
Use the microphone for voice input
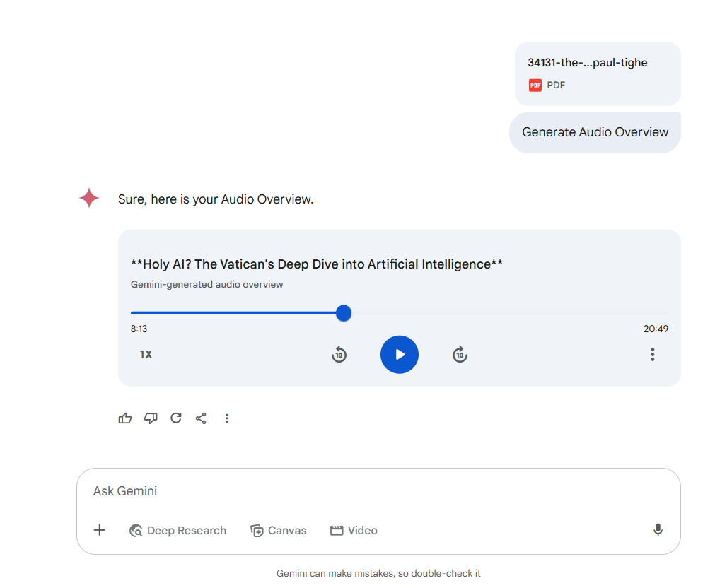pyautogui.click(x=658, y=529)
